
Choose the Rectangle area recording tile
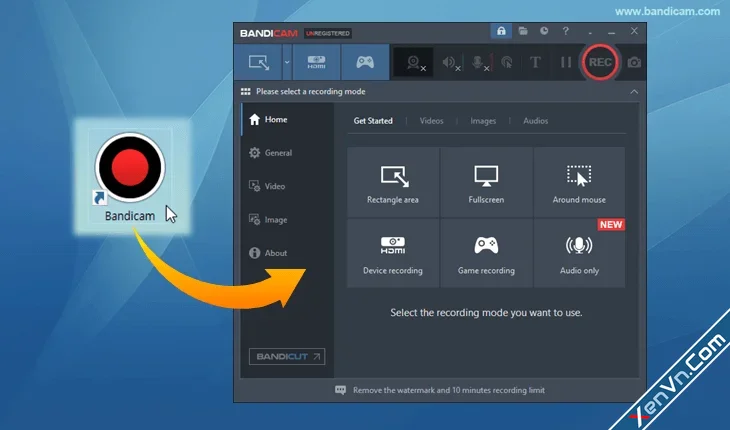coord(393,182)
